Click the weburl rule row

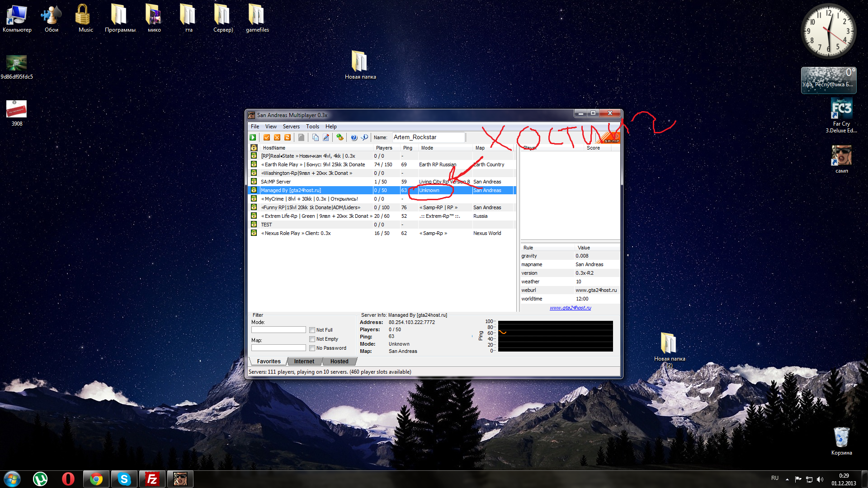click(570, 290)
